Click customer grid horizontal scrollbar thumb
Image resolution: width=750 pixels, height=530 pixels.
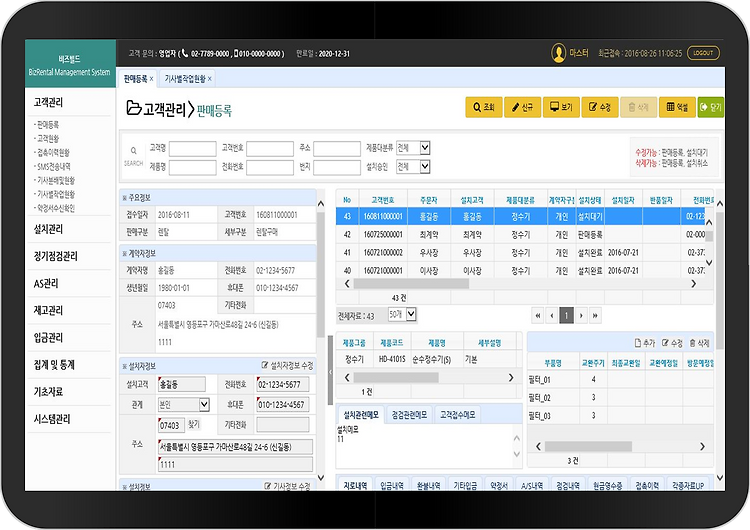[x=411, y=284]
